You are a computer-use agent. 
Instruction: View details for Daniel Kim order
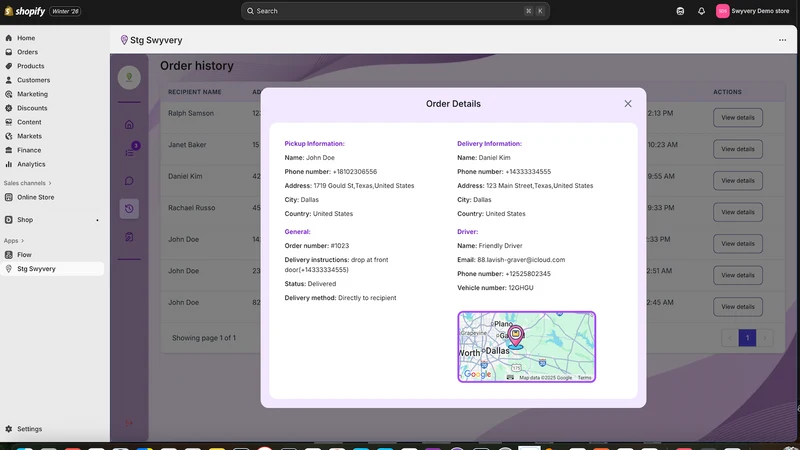coord(738,181)
